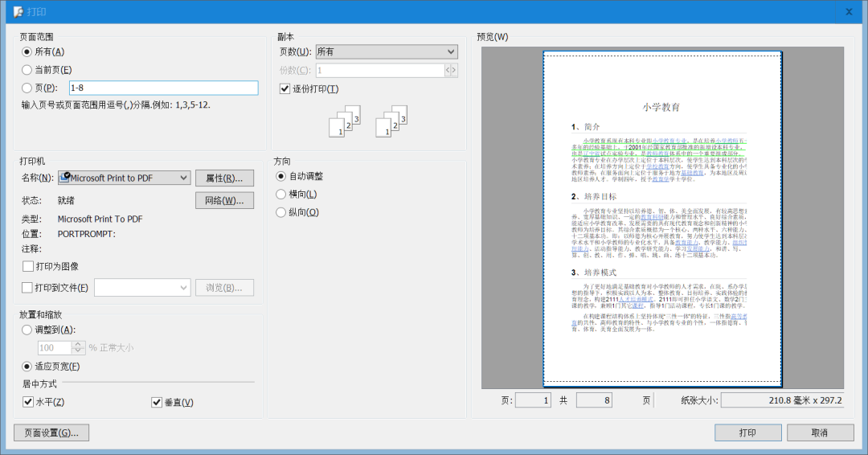Toggle the 水平(Z) centering checkbox
This screenshot has height=455, width=868.
[27, 402]
